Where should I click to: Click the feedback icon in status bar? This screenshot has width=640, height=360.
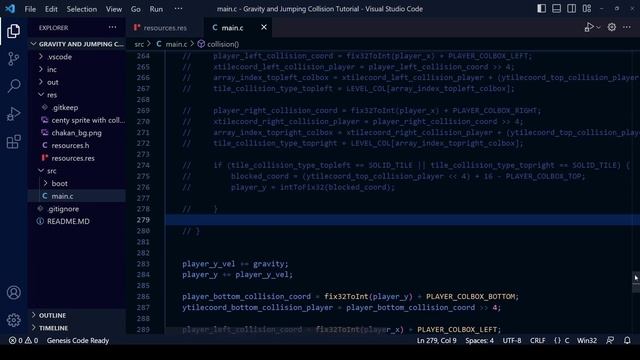(610, 340)
